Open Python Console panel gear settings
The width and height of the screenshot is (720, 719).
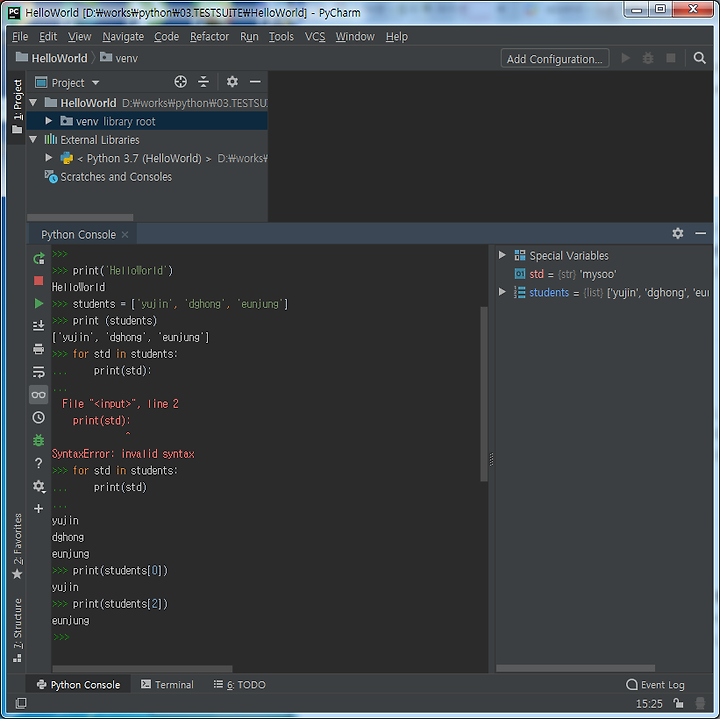678,233
